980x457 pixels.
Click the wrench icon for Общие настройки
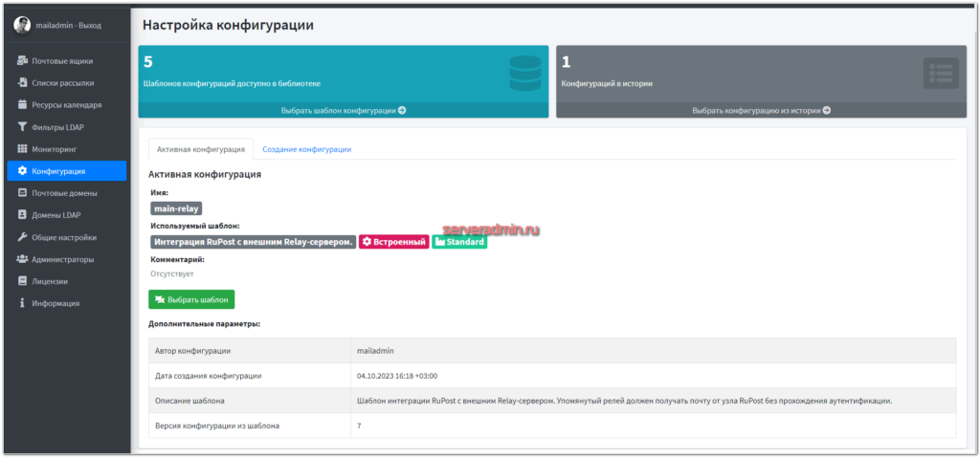point(22,237)
